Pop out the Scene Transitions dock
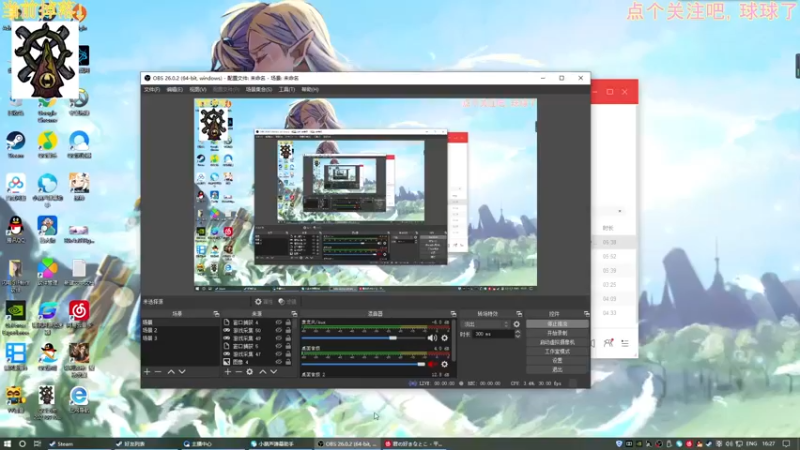The width and height of the screenshot is (800, 450). pyautogui.click(x=519, y=314)
